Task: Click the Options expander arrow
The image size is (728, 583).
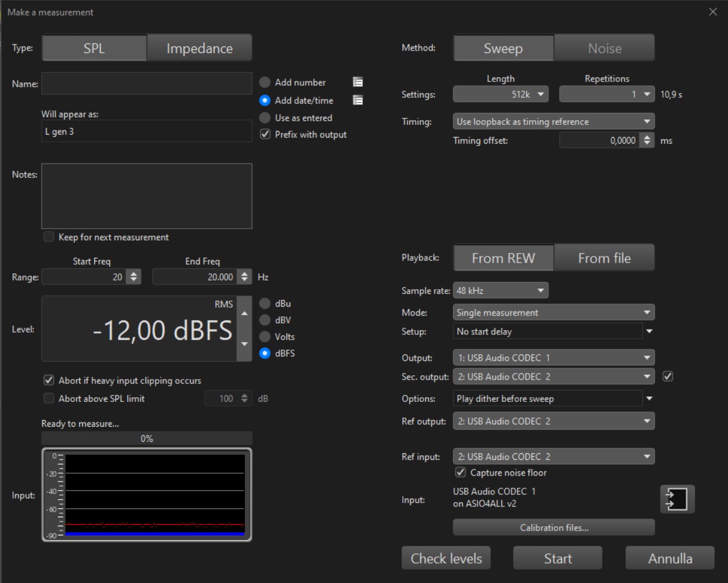Action: click(649, 398)
